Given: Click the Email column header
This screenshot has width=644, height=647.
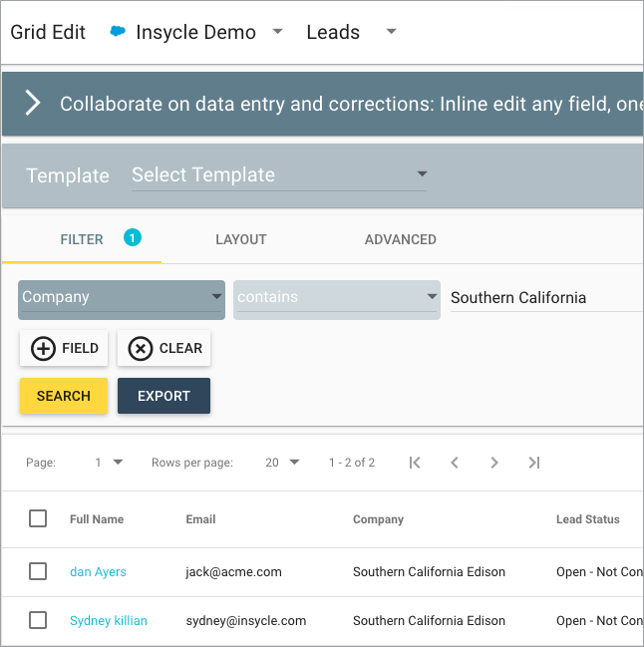Looking at the screenshot, I should pos(200,519).
